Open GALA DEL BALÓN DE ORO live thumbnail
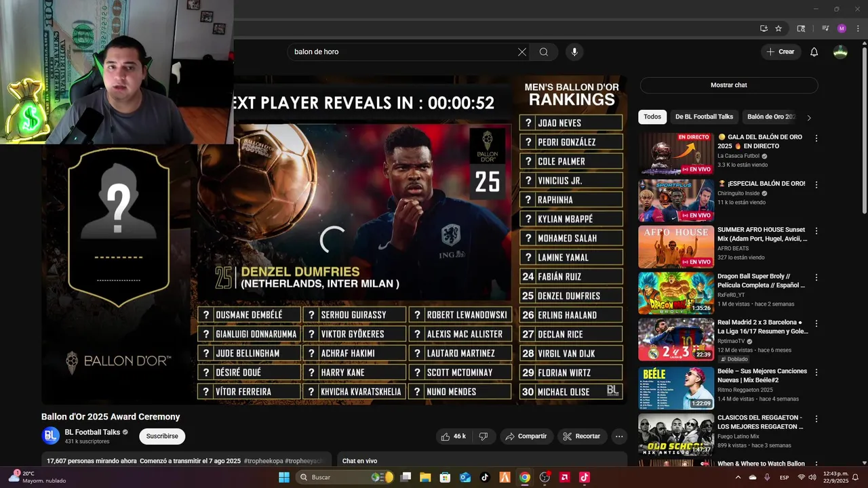 676,154
